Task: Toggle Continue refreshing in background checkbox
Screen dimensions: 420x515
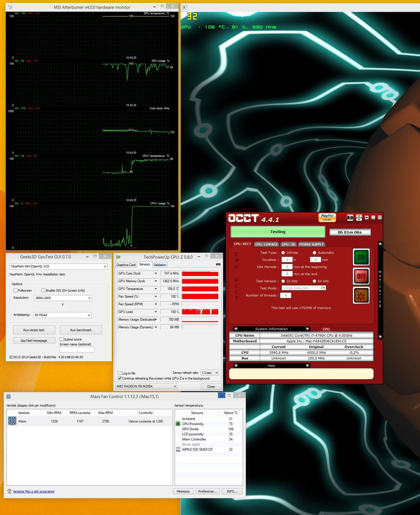Action: click(x=120, y=378)
